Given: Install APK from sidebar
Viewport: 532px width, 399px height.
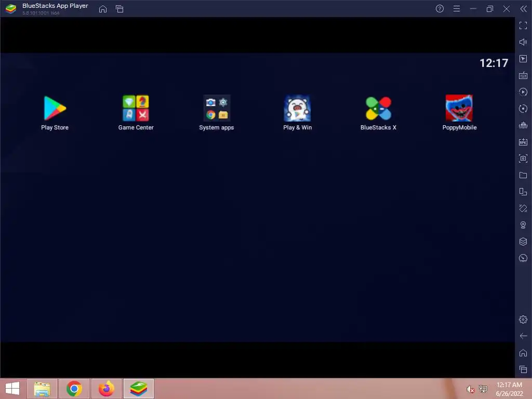Looking at the screenshot, I should pyautogui.click(x=523, y=142).
